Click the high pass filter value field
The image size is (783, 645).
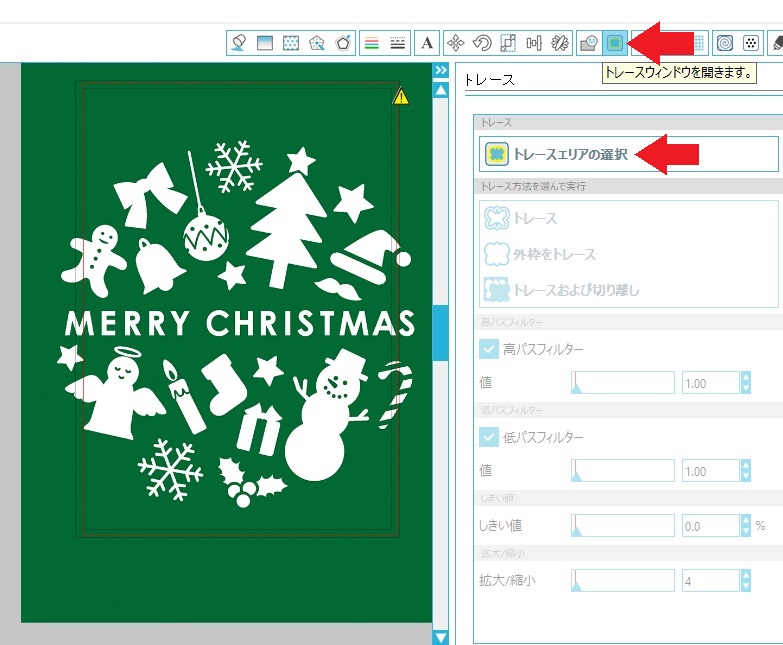point(709,383)
